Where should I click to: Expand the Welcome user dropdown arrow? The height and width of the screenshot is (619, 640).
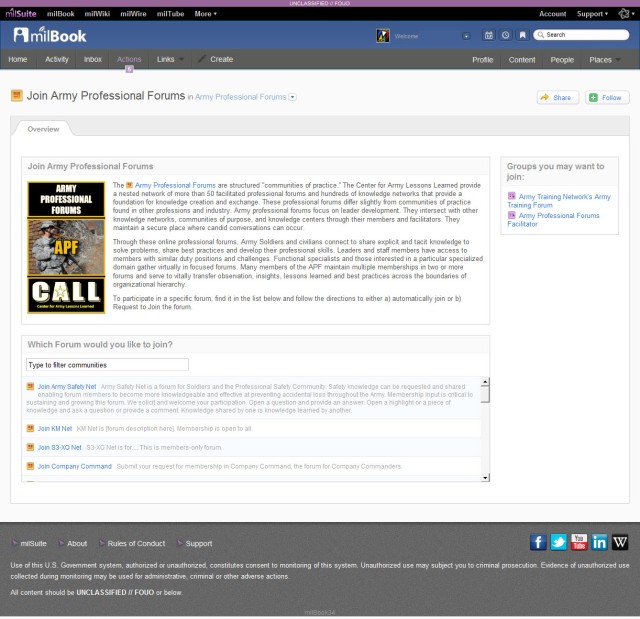pyautogui.click(x=466, y=36)
